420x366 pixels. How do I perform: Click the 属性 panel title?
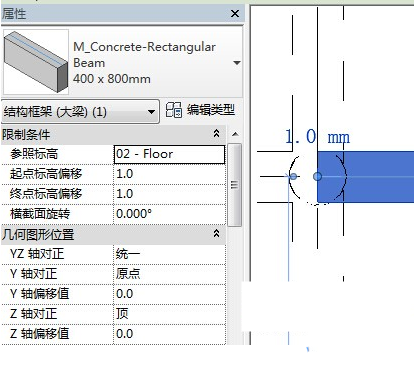(14, 14)
